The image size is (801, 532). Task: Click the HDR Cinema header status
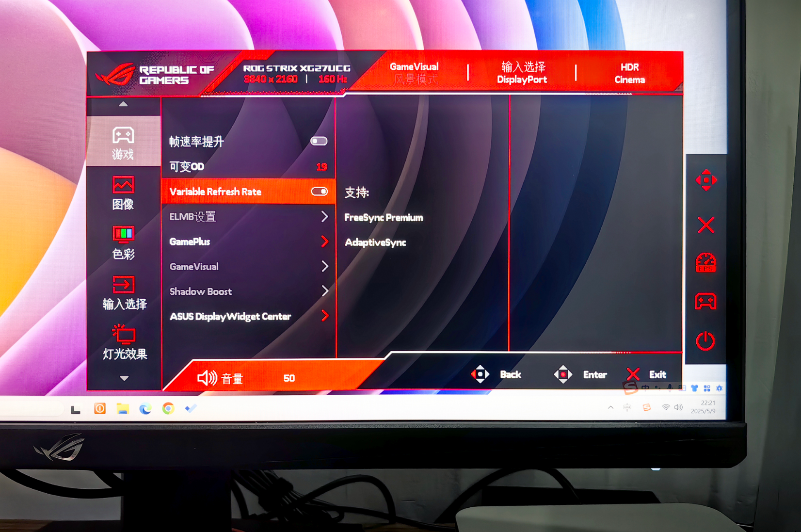(629, 73)
